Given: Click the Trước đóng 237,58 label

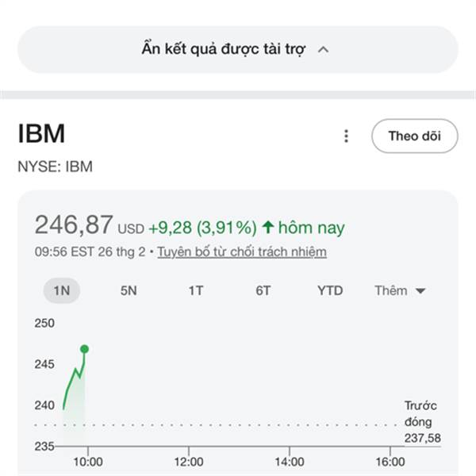Looking at the screenshot, I should [421, 422].
